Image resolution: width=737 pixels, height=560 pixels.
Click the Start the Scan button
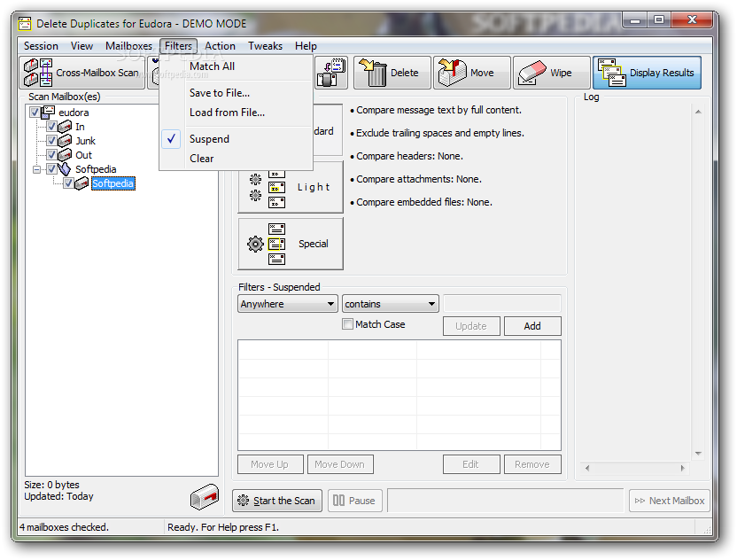[x=277, y=501]
